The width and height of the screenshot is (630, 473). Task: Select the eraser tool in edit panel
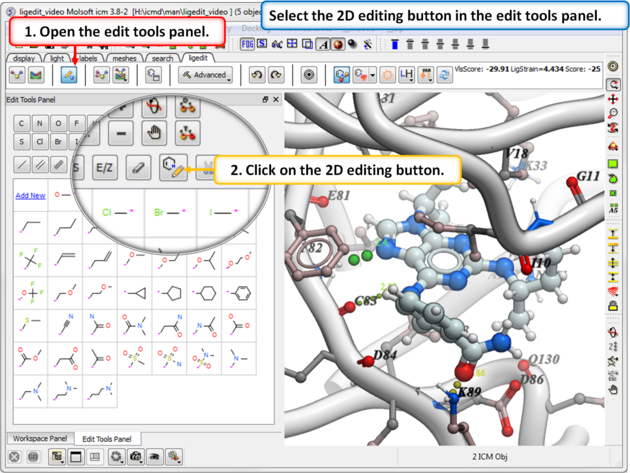pos(139,168)
